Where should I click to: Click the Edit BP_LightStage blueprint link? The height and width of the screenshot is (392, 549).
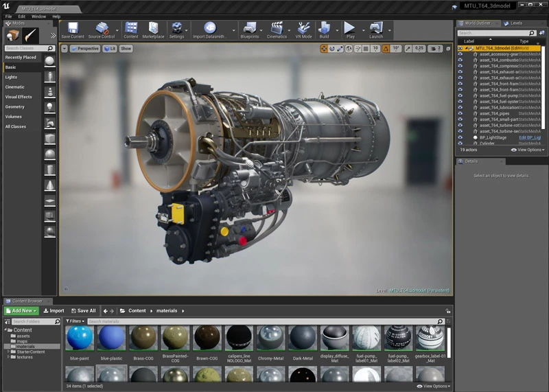click(530, 137)
